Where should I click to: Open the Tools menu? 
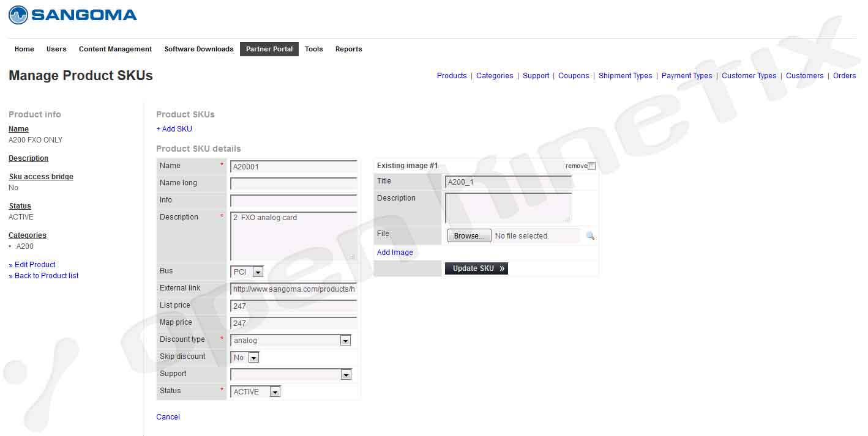314,49
